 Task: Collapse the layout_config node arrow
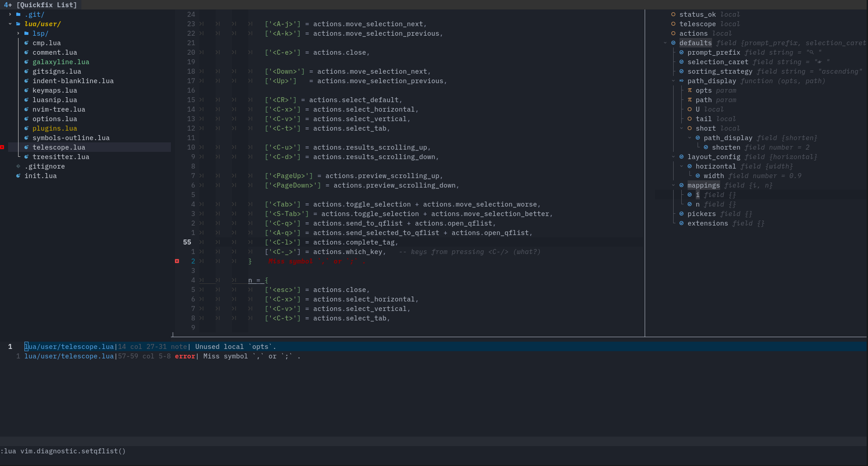pos(673,157)
